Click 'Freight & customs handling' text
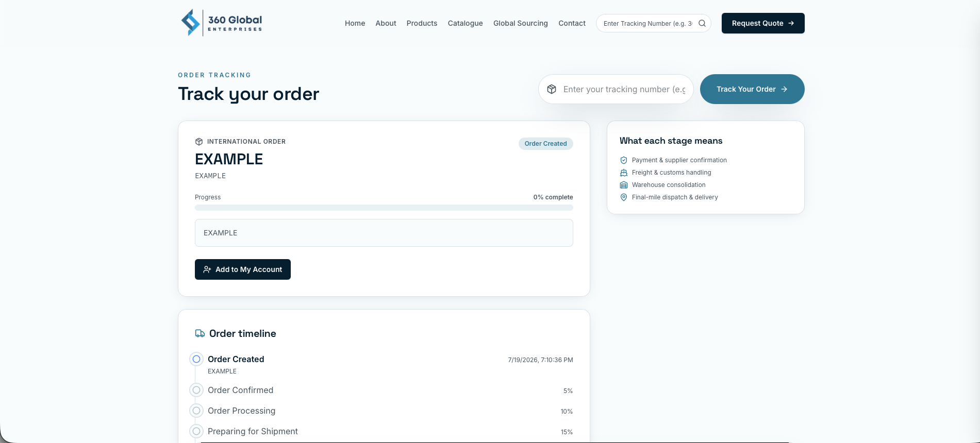 (x=671, y=173)
